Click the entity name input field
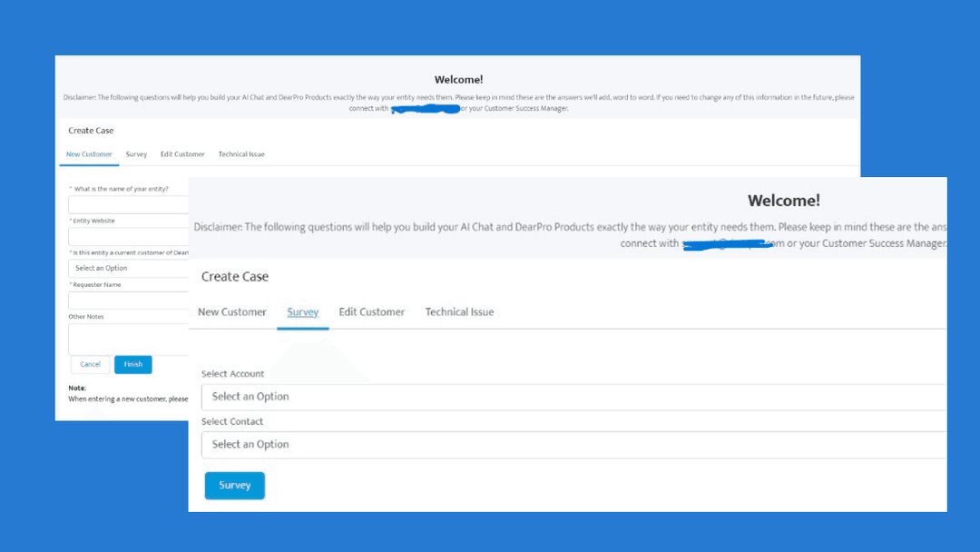Viewport: 980px width, 552px height. [x=127, y=204]
